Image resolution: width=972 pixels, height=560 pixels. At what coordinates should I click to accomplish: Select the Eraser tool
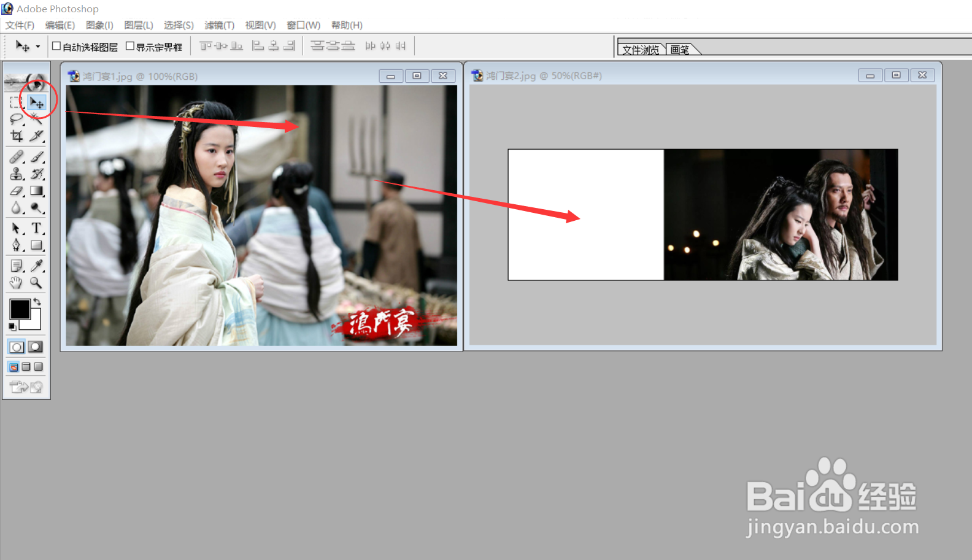tap(17, 191)
